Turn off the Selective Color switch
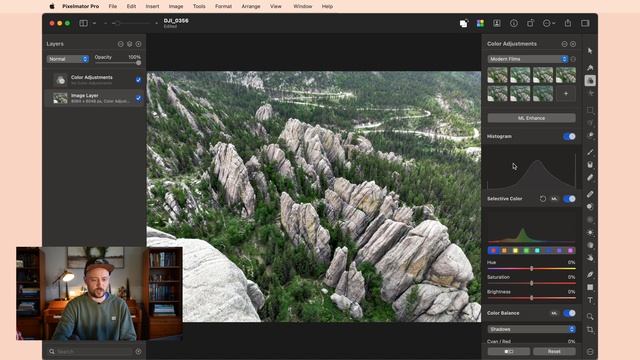Image resolution: width=640 pixels, height=360 pixels. point(569,199)
